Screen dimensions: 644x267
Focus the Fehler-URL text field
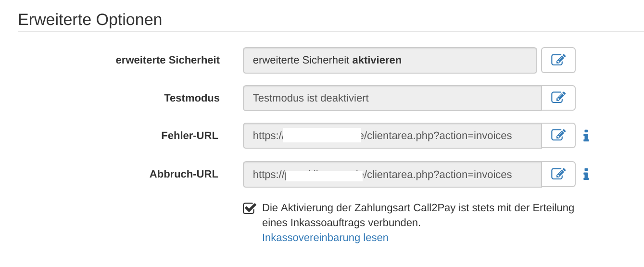click(392, 136)
